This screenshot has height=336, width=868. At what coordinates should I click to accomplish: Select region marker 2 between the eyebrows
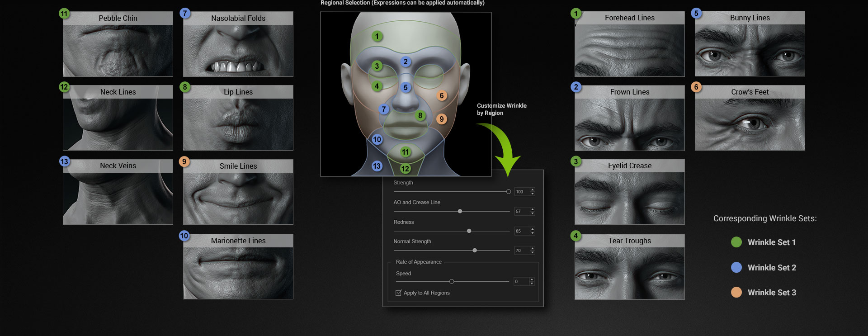[406, 62]
